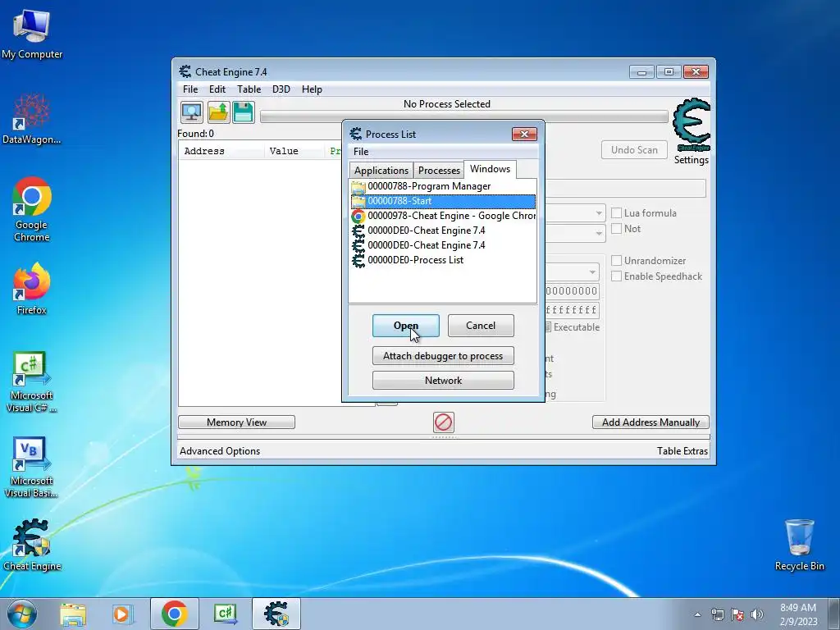Open Windows Explorer from the taskbar

coord(73,614)
